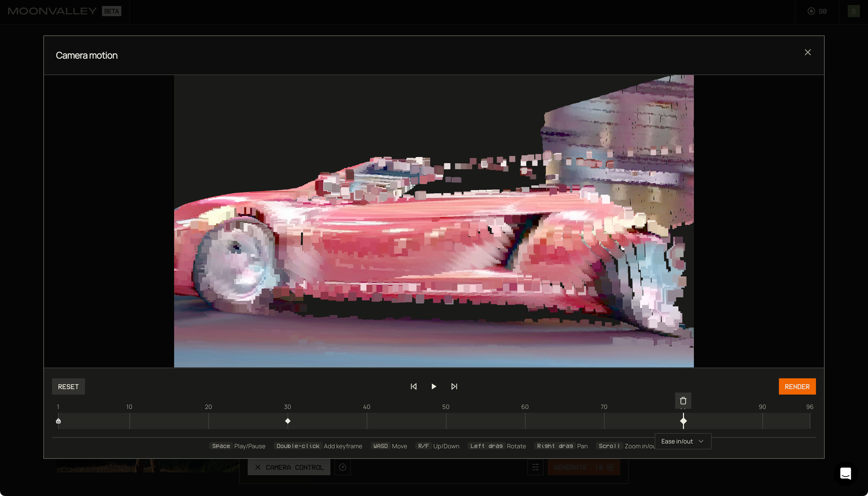Click the frame 96 end label

click(809, 407)
